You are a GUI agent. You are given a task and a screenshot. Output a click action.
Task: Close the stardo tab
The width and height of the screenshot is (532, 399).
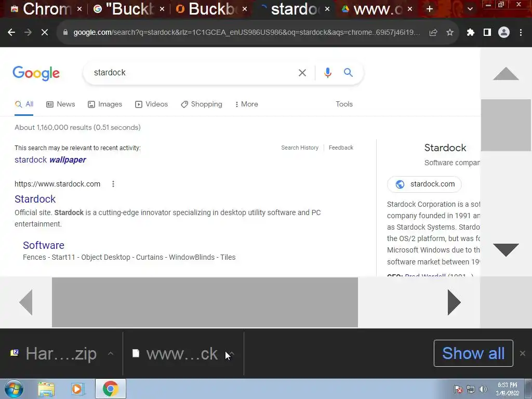click(x=327, y=9)
